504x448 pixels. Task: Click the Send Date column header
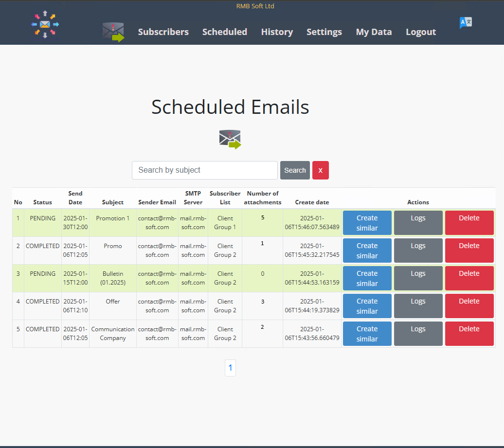tap(75, 198)
